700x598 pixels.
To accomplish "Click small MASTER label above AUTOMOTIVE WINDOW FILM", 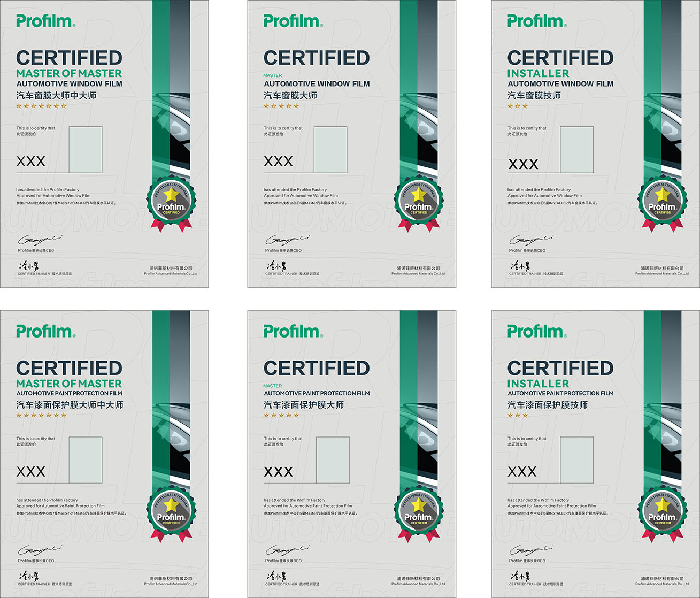I will [x=273, y=75].
